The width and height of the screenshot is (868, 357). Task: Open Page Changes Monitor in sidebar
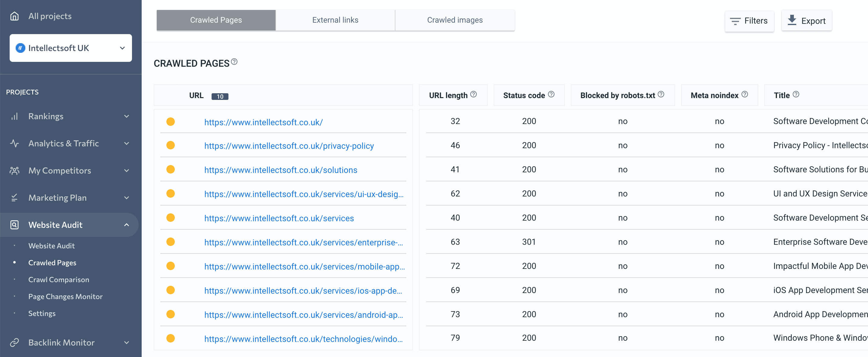(x=65, y=297)
